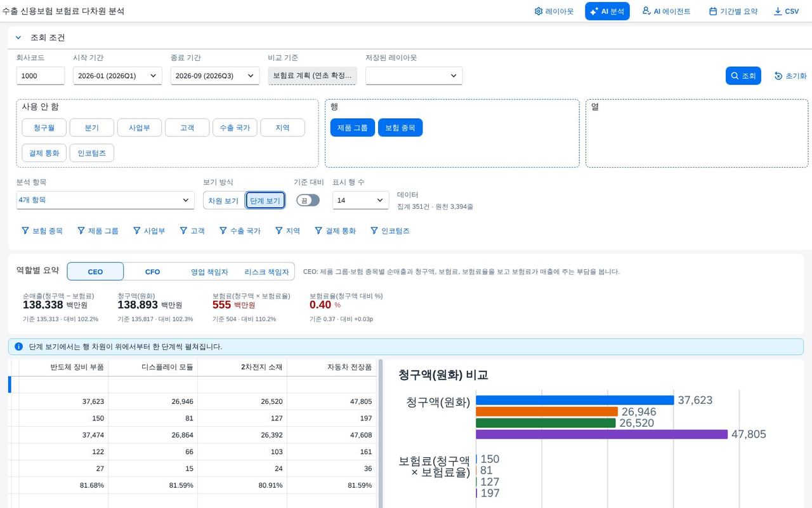Switch to 단계 보기 mode
This screenshot has width=812, height=508.
pyautogui.click(x=265, y=201)
